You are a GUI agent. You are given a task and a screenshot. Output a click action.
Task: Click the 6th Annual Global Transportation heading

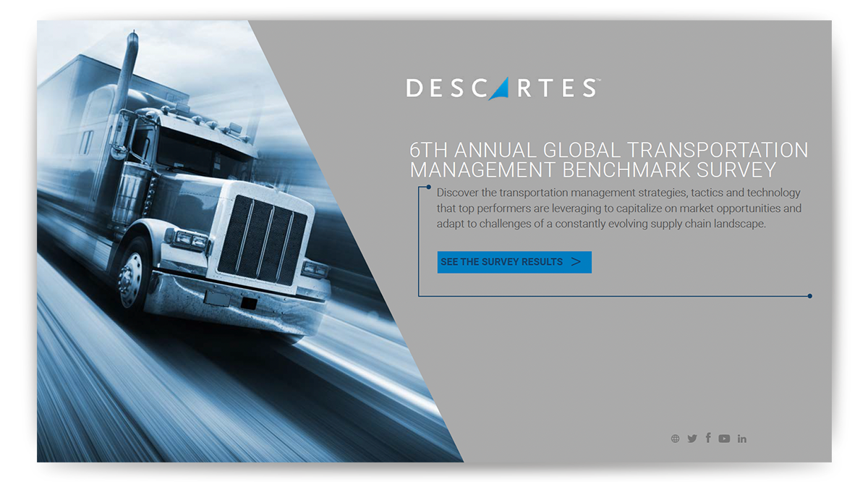point(608,151)
